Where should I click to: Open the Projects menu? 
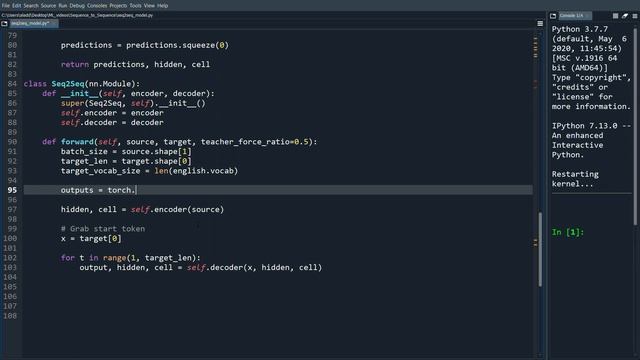pyautogui.click(x=118, y=6)
